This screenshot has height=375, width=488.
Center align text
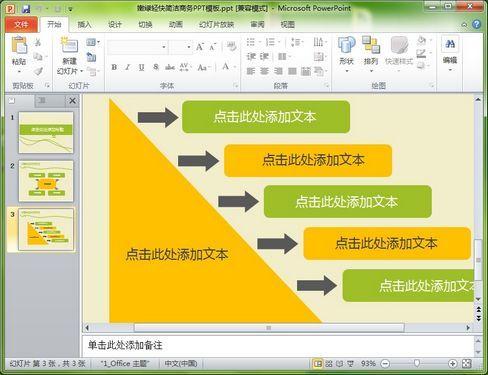click(264, 71)
